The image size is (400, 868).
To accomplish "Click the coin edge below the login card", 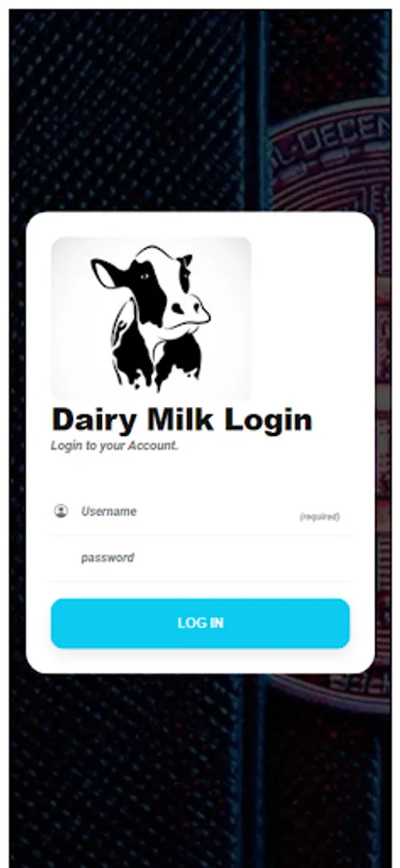I will click(x=332, y=692).
